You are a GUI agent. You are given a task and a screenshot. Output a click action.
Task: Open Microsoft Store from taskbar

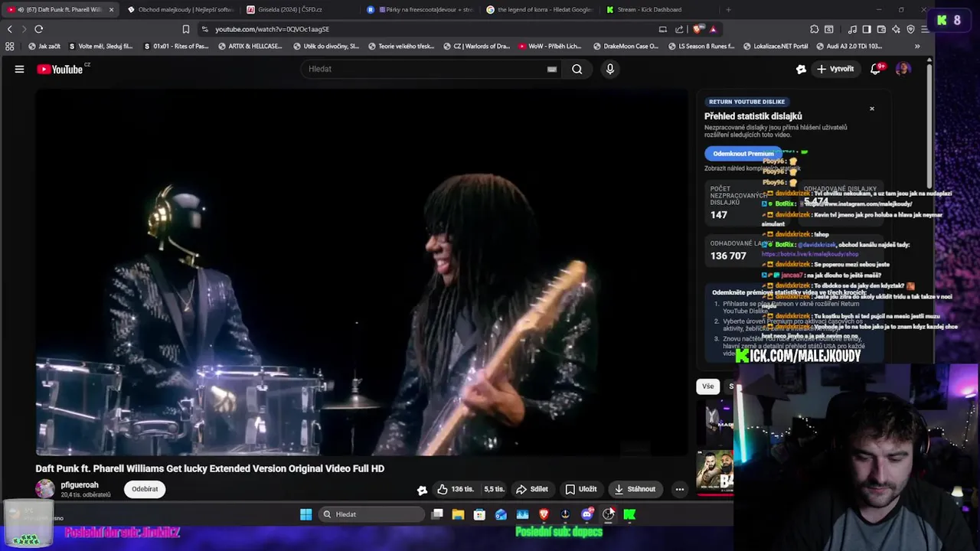pos(479,514)
